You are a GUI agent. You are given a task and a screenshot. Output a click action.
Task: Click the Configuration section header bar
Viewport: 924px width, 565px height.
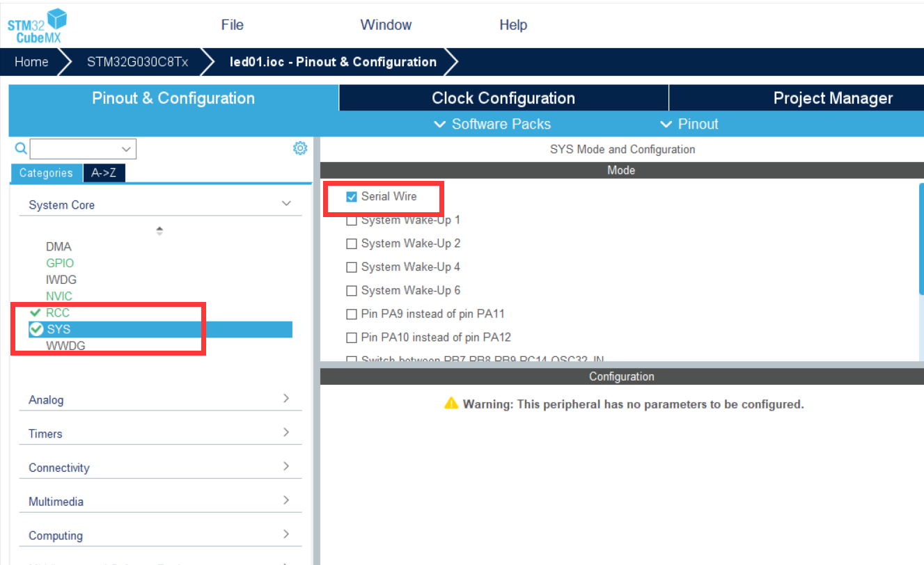tap(621, 376)
